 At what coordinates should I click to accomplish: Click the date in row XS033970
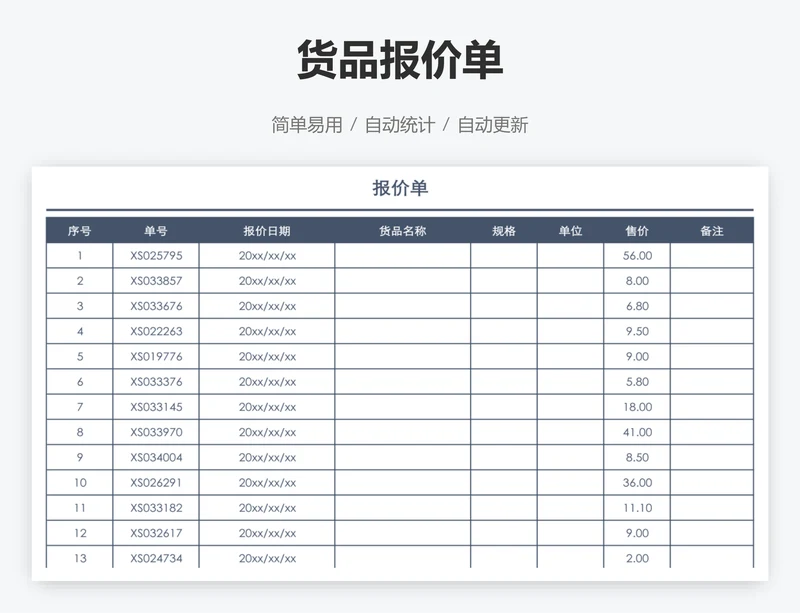click(267, 432)
